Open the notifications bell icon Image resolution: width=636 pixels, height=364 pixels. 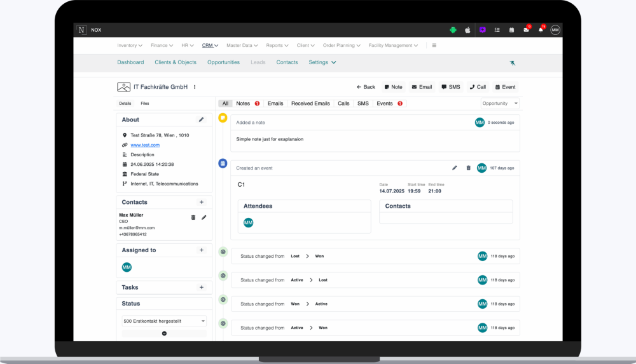click(x=541, y=30)
